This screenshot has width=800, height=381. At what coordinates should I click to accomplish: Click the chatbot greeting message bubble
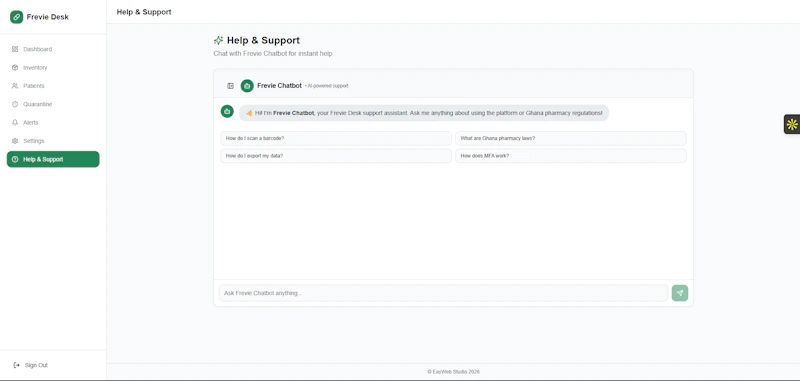tap(423, 113)
